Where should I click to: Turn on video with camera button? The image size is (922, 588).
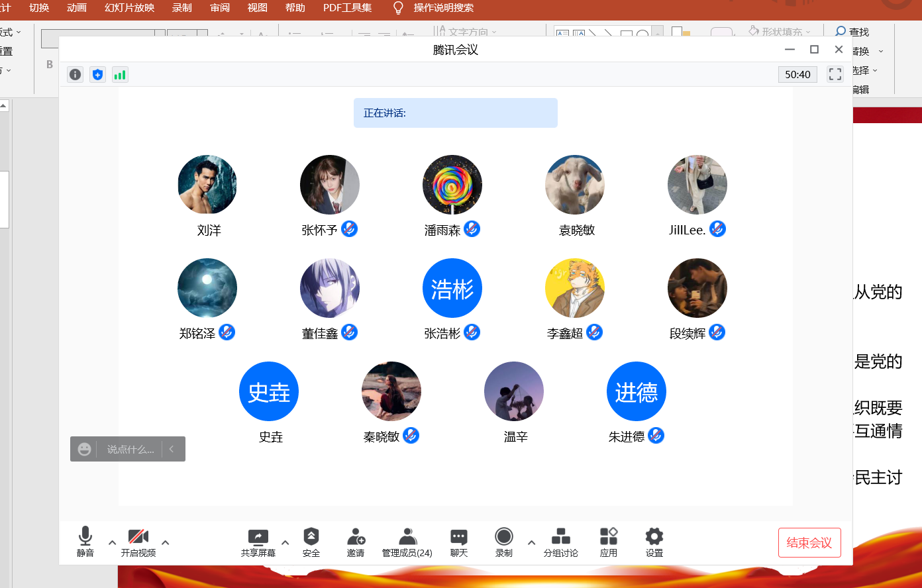[x=138, y=542]
